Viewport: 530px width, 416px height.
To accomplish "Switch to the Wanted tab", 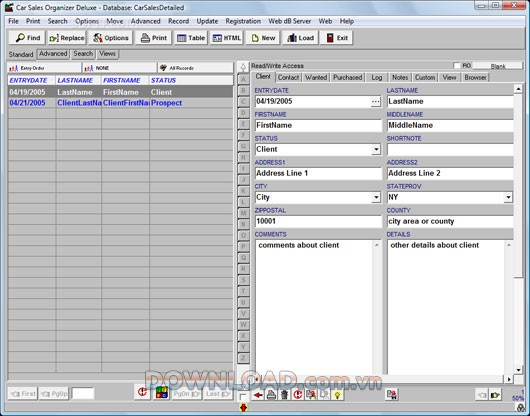I will click(316, 77).
